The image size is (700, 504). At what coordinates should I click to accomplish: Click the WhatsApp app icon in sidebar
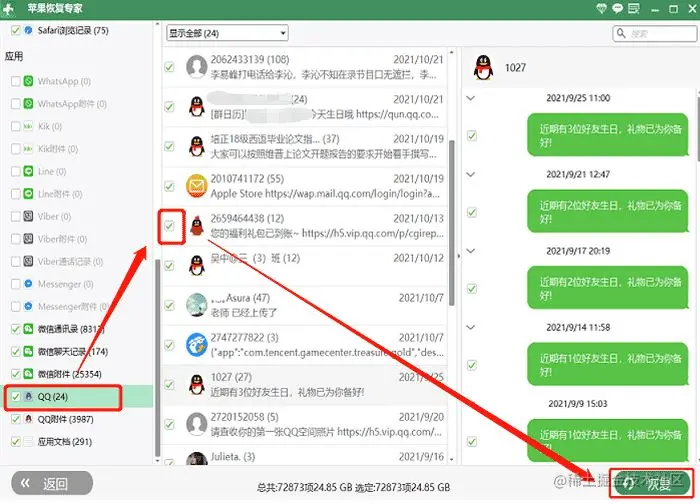click(28, 81)
